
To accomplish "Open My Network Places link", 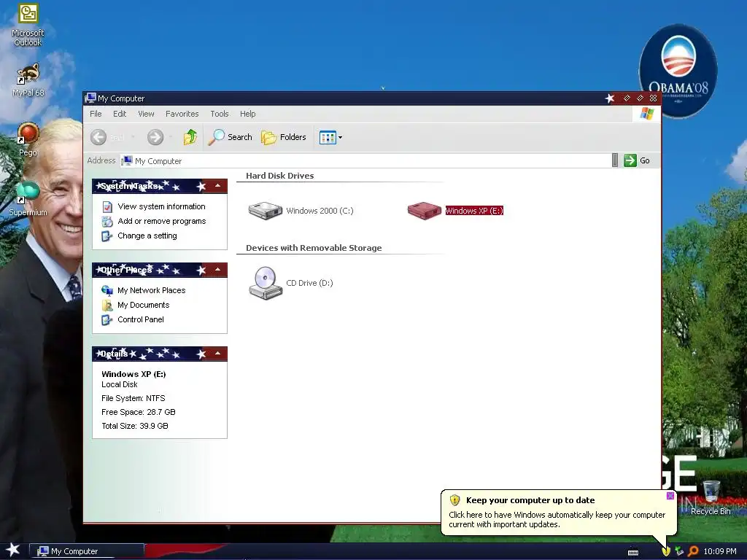I will [152, 290].
